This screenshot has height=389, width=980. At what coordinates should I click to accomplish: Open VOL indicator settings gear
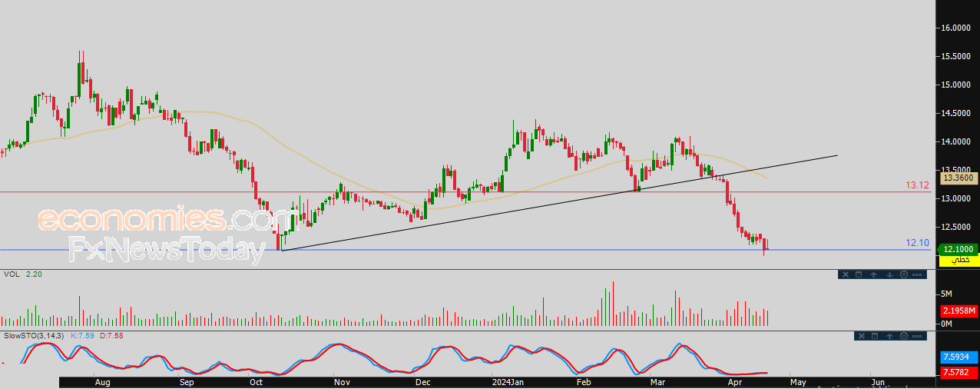click(x=904, y=274)
